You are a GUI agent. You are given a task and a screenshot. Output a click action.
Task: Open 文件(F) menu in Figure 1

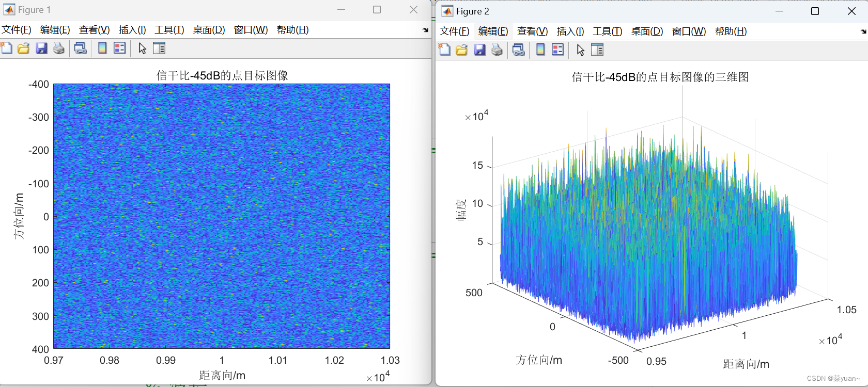(17, 30)
